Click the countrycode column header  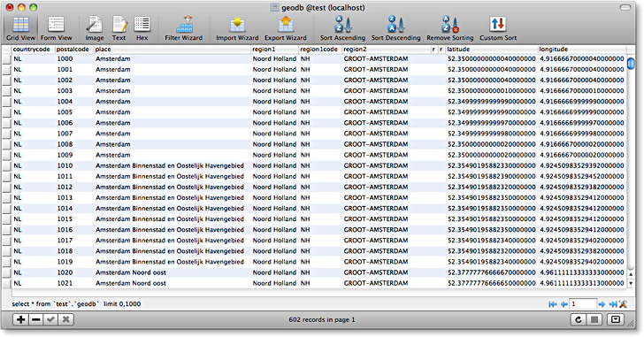click(33, 50)
